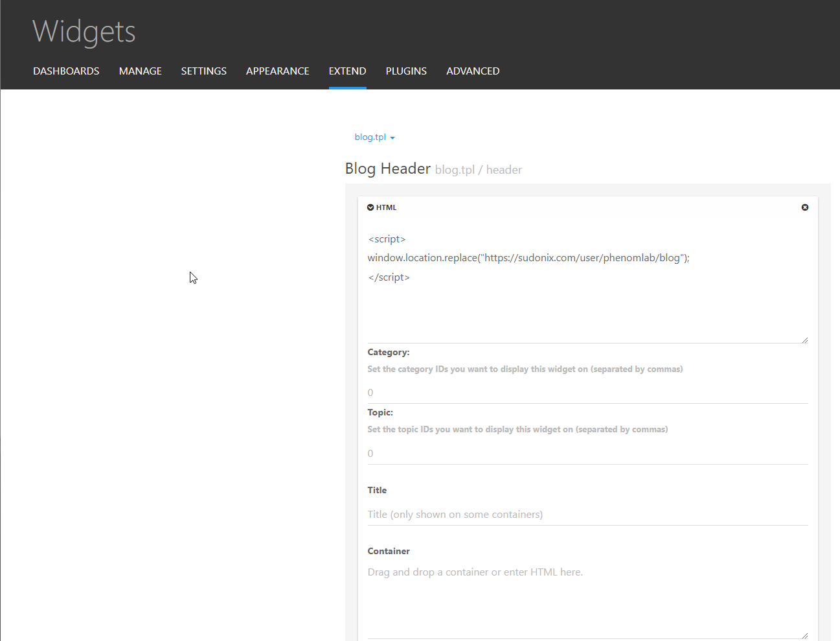Viewport: 840px width, 641px height.
Task: Collapse the HTML widget chevron icon
Action: (370, 207)
